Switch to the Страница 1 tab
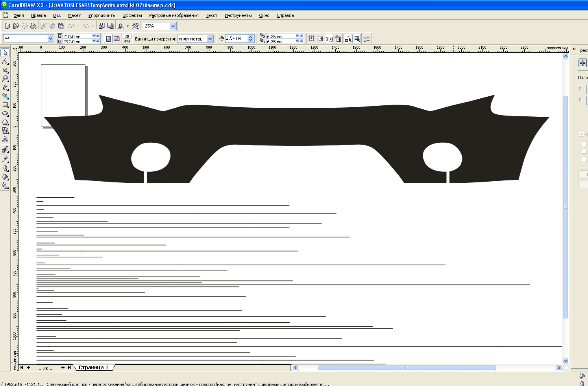 93,368
